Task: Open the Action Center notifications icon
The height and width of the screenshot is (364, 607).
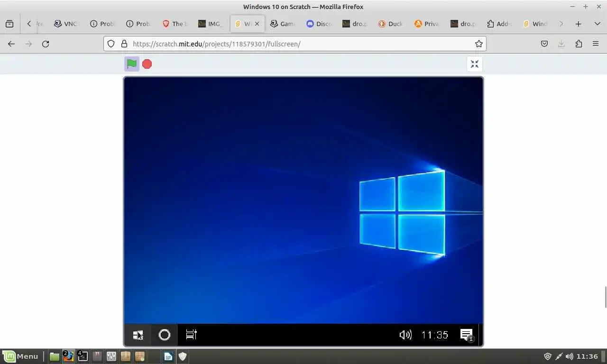Action: (x=467, y=335)
